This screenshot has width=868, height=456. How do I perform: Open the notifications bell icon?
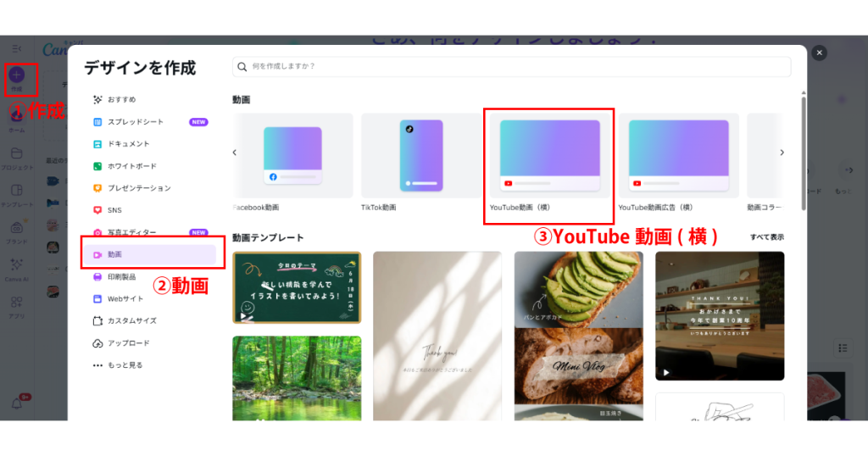point(17,403)
